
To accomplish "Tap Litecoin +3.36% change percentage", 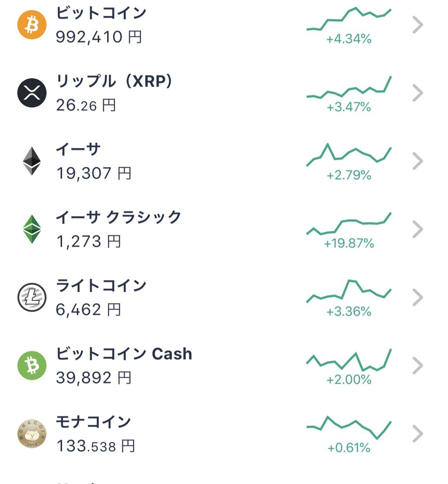I will point(349,312).
